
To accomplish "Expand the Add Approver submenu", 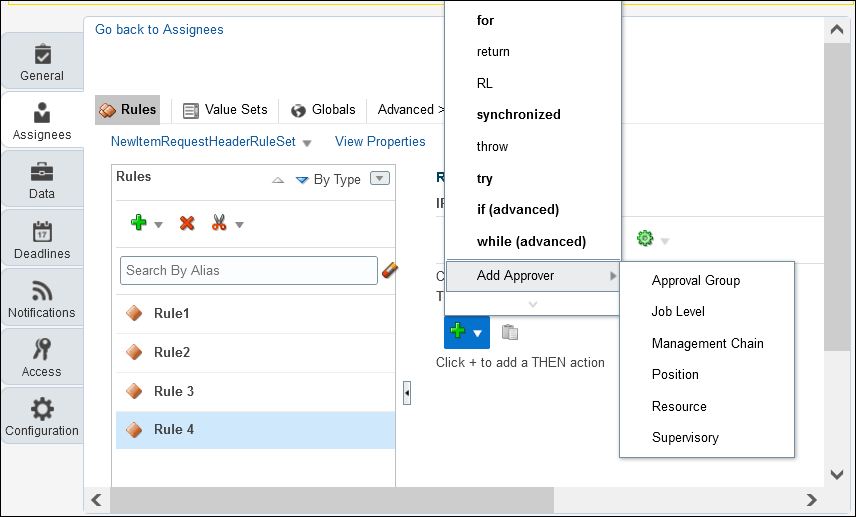I will tap(533, 276).
